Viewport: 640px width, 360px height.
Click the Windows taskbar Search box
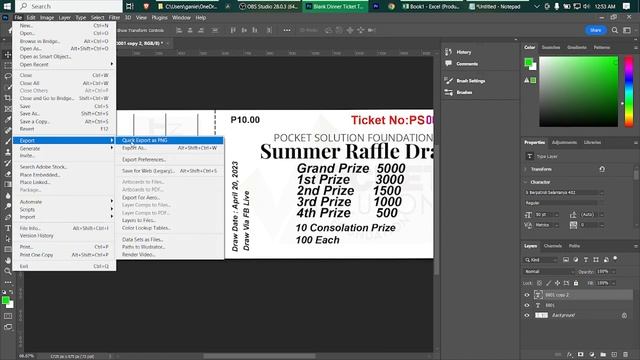(x=69, y=6)
